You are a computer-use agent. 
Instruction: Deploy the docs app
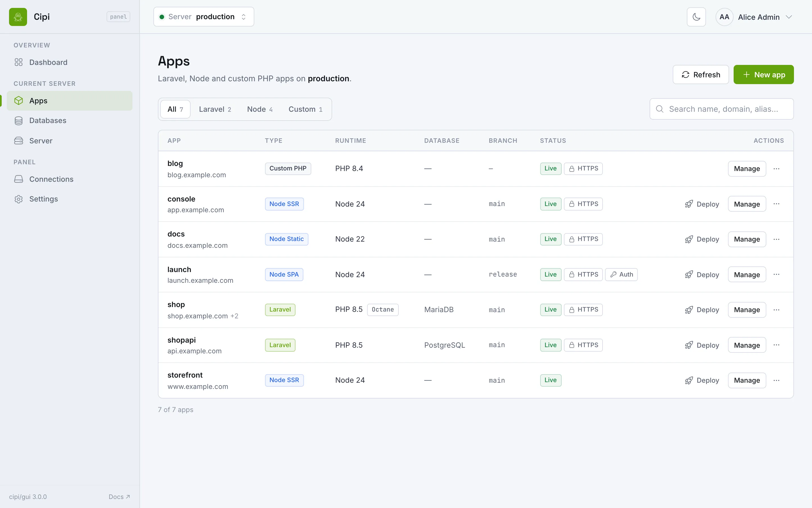click(702, 239)
